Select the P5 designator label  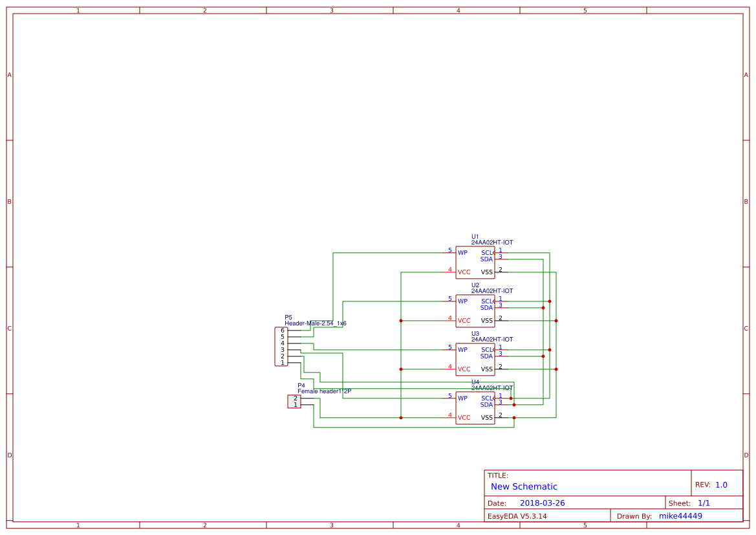[x=288, y=318]
